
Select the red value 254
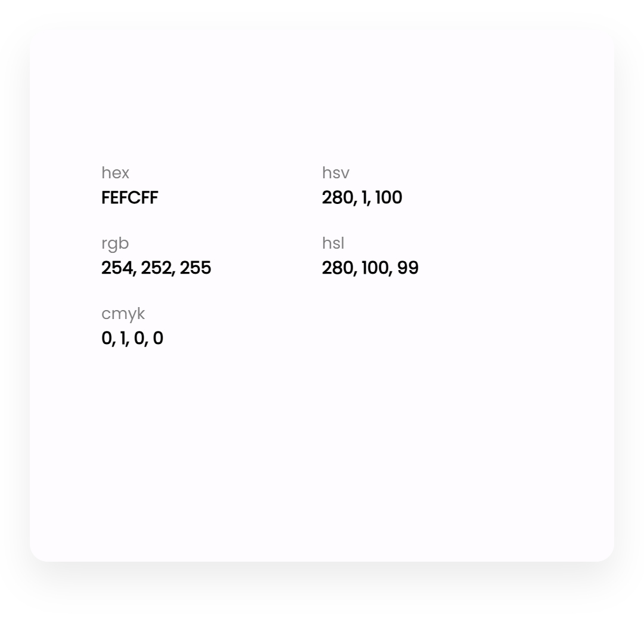pyautogui.click(x=117, y=268)
